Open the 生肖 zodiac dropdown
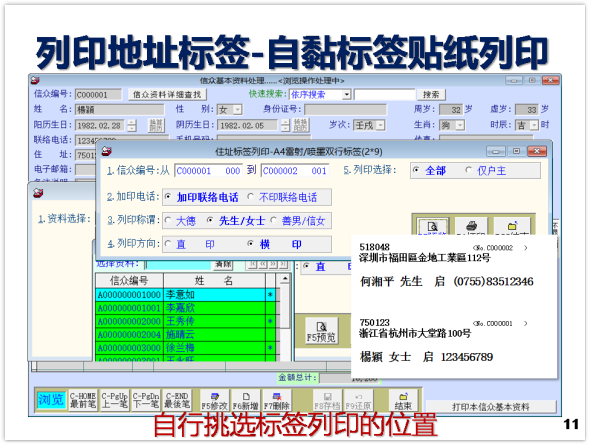 [460, 125]
